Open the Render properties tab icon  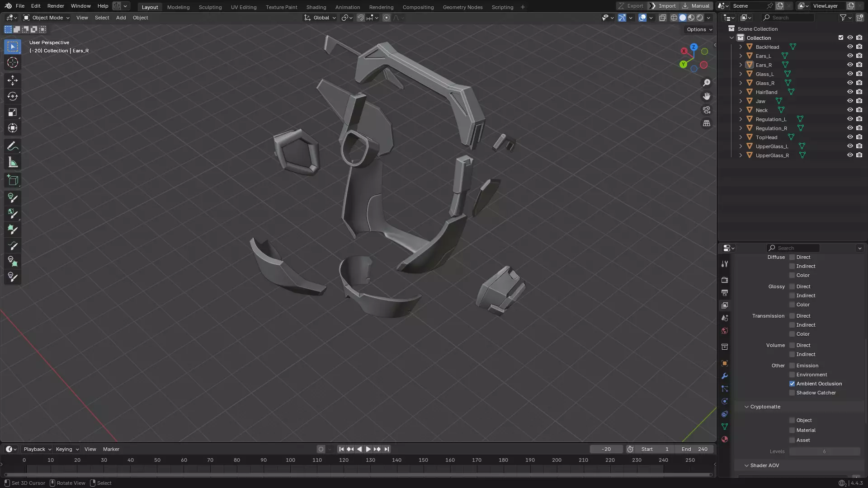[x=725, y=280]
